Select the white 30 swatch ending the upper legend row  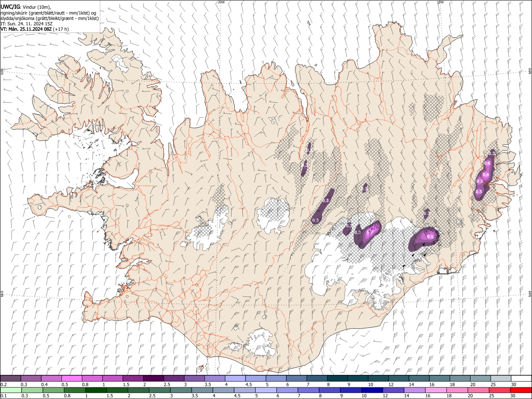click(521, 378)
